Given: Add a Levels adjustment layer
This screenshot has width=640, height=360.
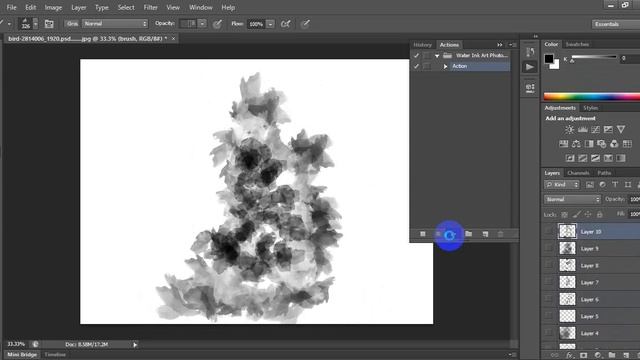Looking at the screenshot, I should tap(582, 130).
